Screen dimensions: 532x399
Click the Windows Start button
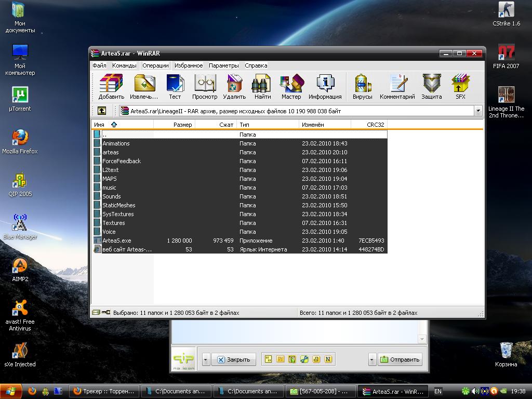click(x=11, y=391)
